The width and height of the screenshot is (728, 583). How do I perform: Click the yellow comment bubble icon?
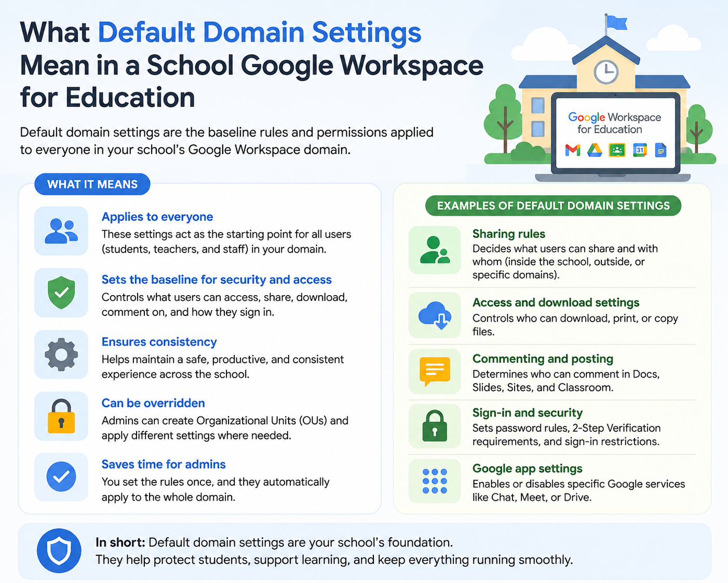click(x=435, y=372)
